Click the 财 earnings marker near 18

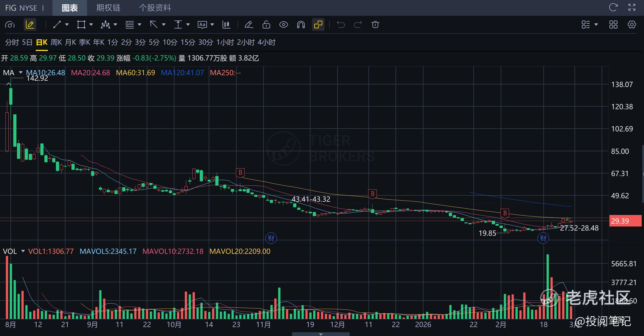pos(543,238)
